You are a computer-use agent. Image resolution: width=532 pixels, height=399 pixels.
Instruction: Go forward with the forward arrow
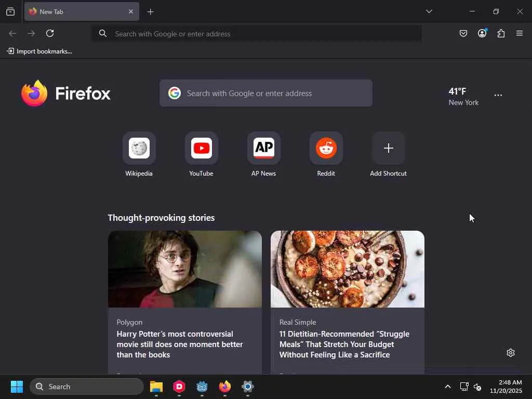pyautogui.click(x=31, y=33)
